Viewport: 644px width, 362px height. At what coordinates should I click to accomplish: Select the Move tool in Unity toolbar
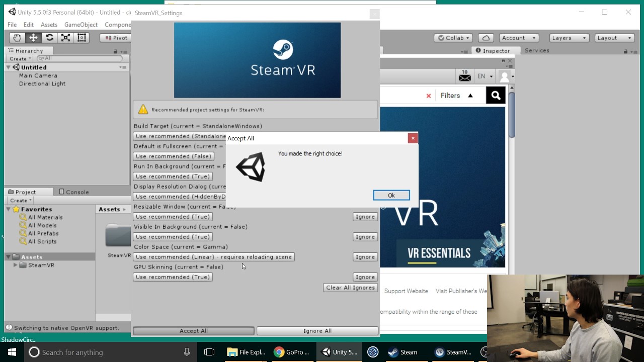(33, 38)
